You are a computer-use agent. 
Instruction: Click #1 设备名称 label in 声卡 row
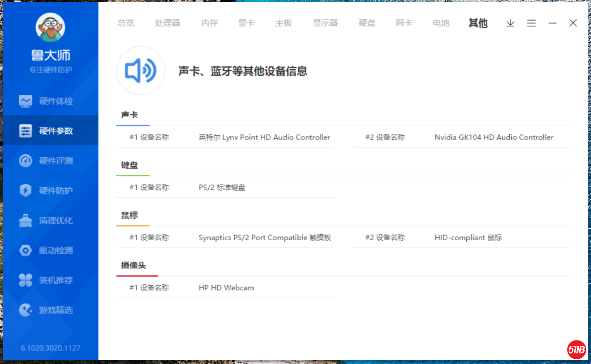coord(149,137)
